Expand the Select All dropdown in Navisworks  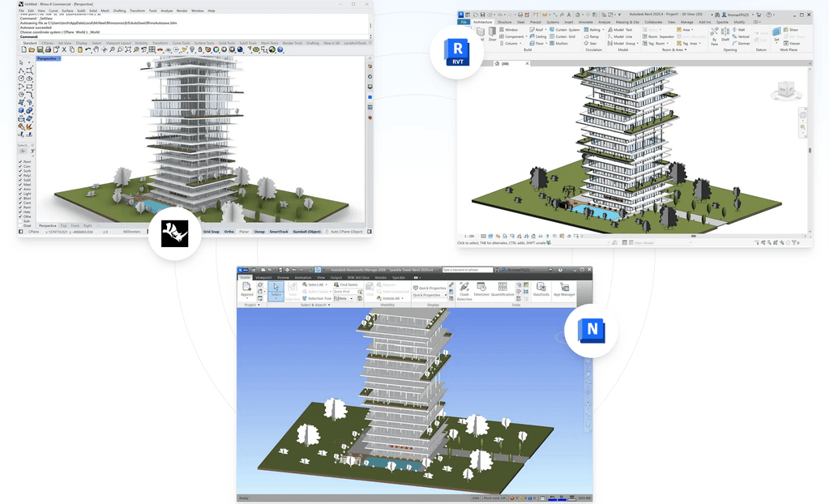click(327, 284)
